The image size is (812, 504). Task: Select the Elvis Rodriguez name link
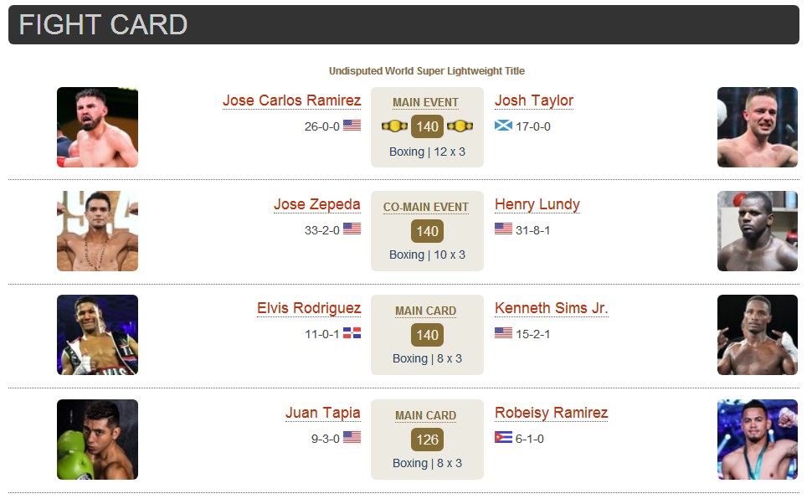point(309,308)
